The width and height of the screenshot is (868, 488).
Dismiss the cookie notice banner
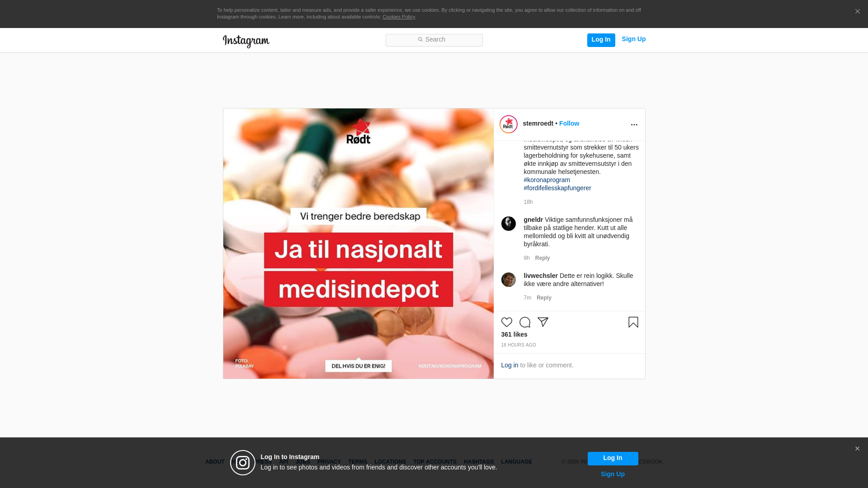point(857,12)
